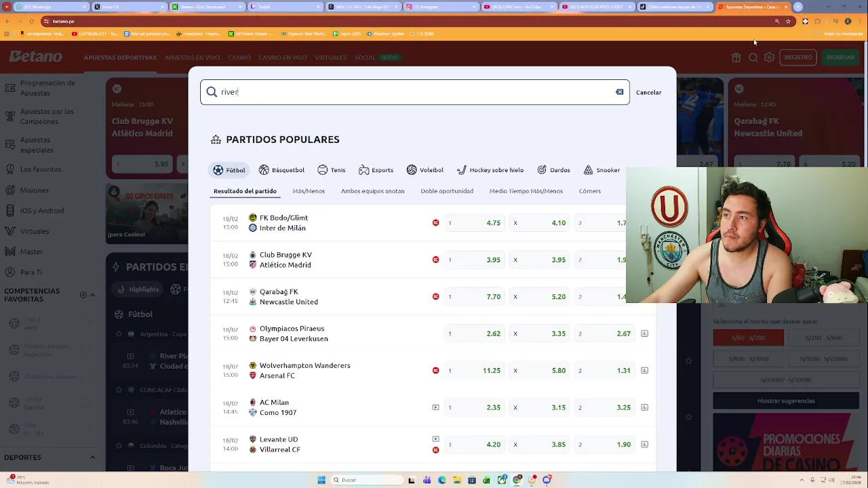Click red SC badge on Club Brugge row
The height and width of the screenshot is (488, 868).
click(x=435, y=260)
